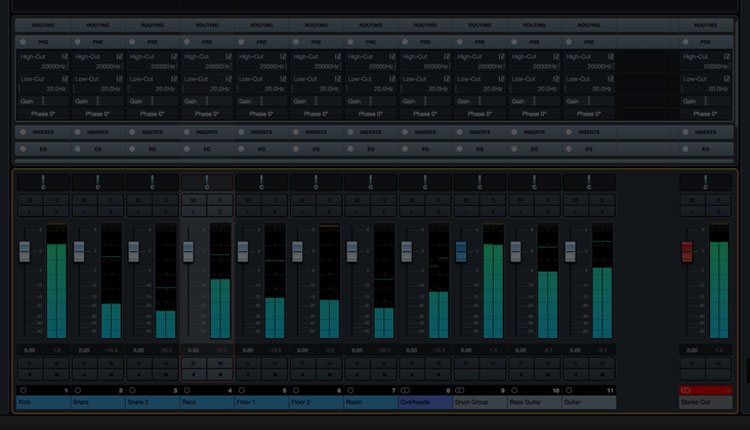750x430 pixels.
Task: Click Read automation on the Kick channel
Action: click(30, 364)
